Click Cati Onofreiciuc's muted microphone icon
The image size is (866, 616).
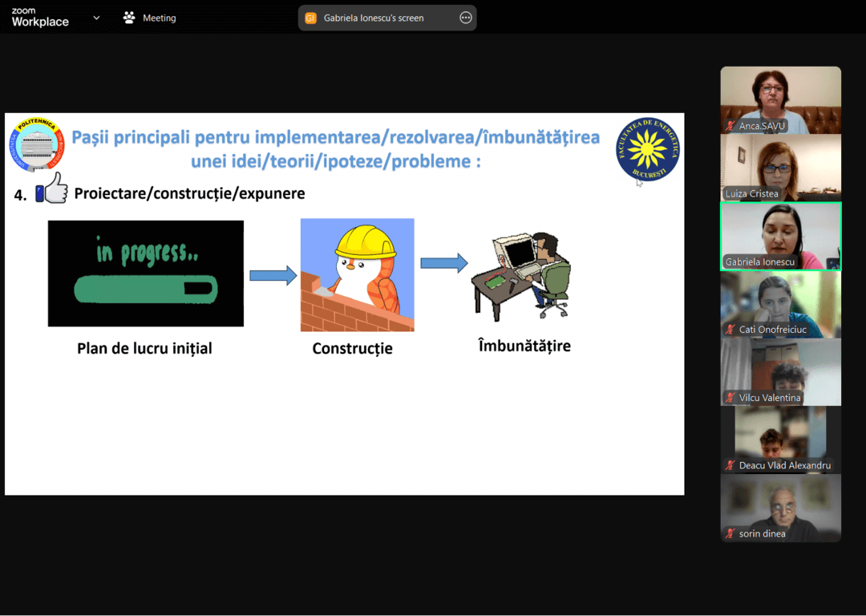730,330
